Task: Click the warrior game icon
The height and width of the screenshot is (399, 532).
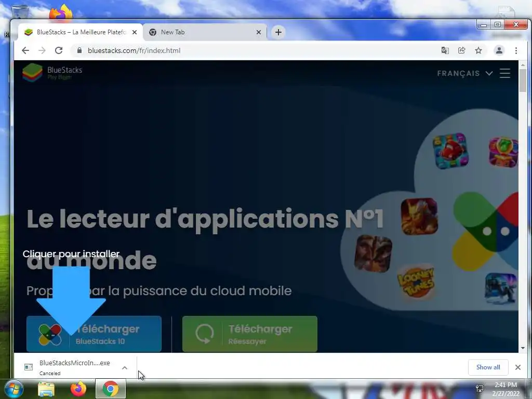Action: tap(373, 254)
